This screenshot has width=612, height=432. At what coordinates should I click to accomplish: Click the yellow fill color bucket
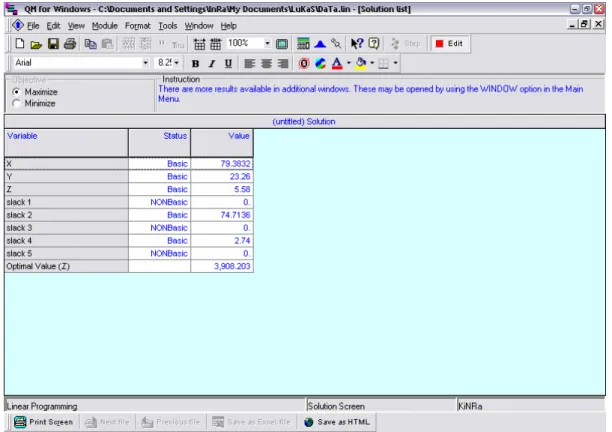click(x=361, y=64)
